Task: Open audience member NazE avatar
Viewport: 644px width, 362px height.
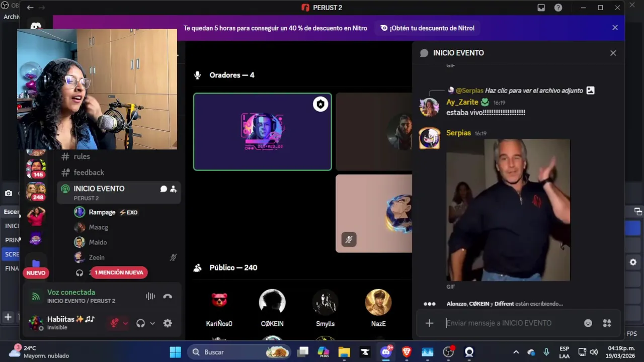Action: tap(378, 302)
